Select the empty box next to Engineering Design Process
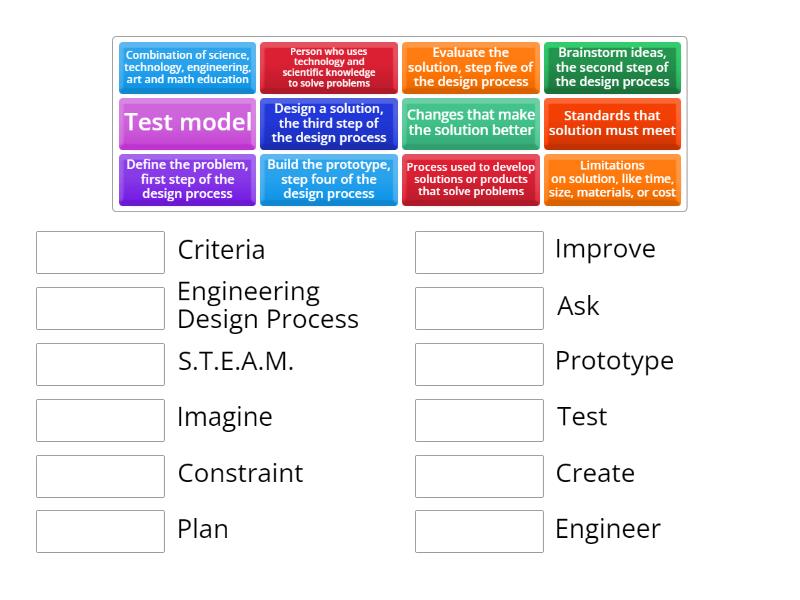Image resolution: width=800 pixels, height=600 pixels. (100, 308)
